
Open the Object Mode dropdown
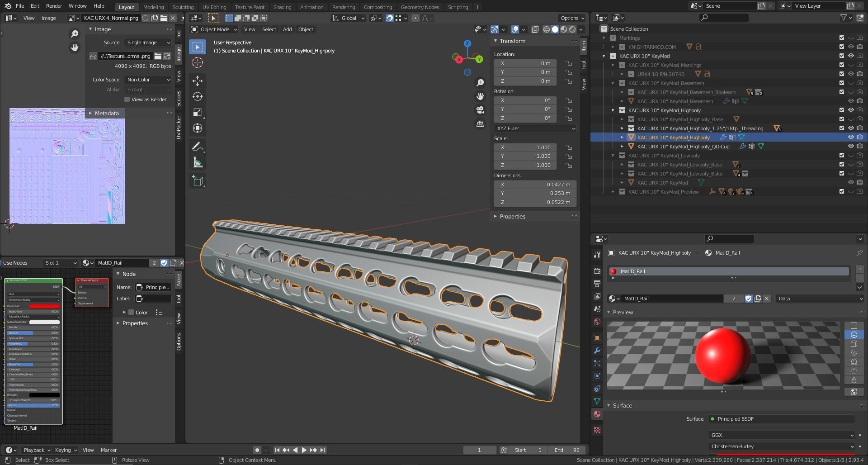(x=214, y=29)
